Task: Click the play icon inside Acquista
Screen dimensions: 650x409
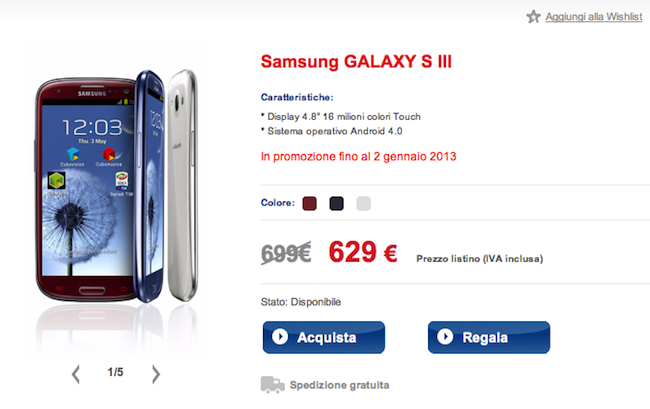Action: pyautogui.click(x=280, y=336)
